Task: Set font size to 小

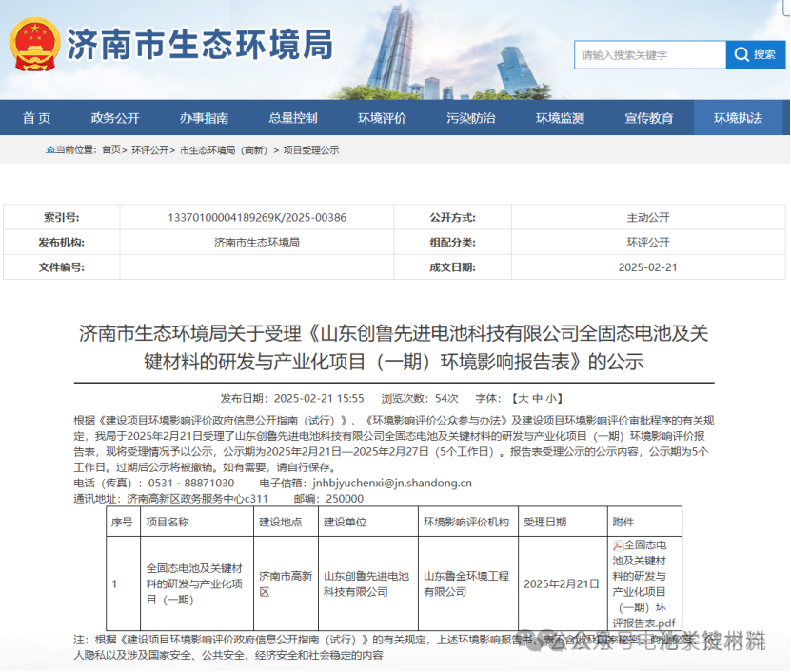Action: coord(551,398)
